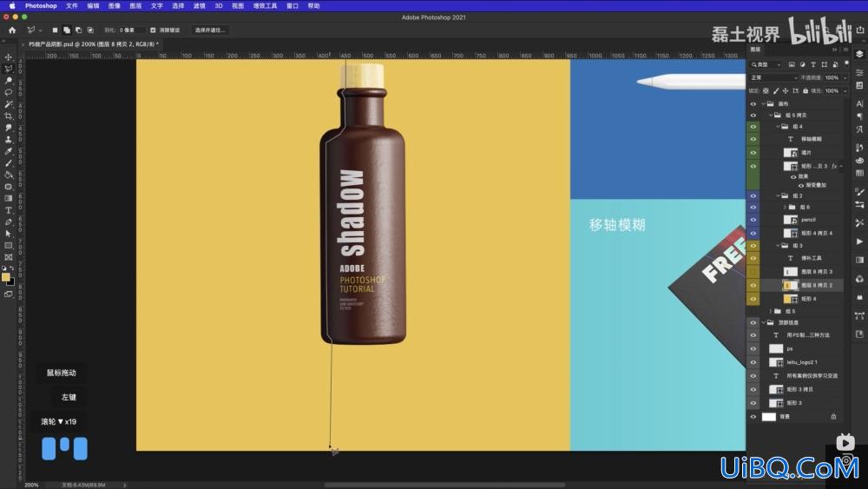Open the 图像 menu
This screenshot has height=489, width=868.
(x=114, y=5)
